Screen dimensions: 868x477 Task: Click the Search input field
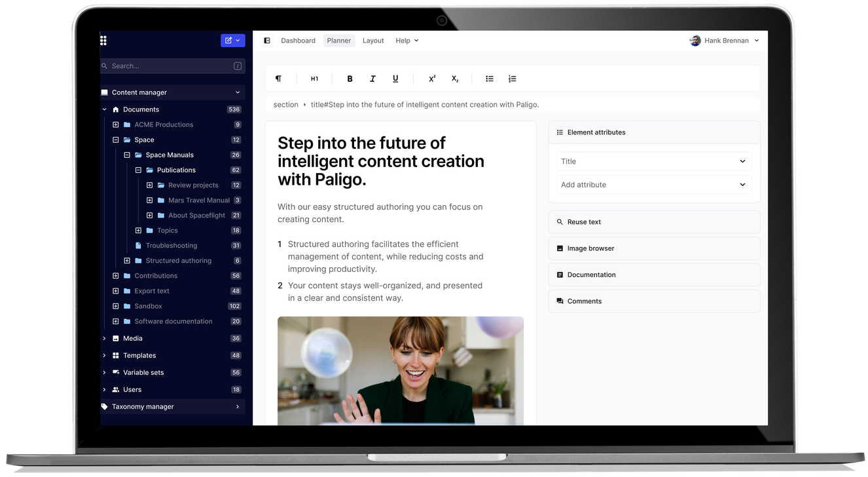click(x=173, y=66)
